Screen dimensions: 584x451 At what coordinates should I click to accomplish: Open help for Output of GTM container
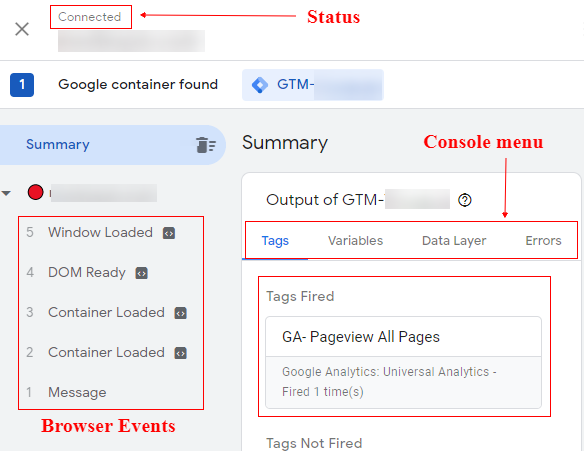point(464,200)
